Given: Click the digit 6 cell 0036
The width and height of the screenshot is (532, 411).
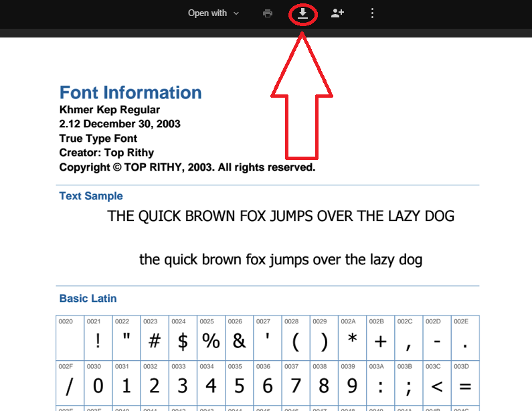Looking at the screenshot, I should tap(268, 383).
